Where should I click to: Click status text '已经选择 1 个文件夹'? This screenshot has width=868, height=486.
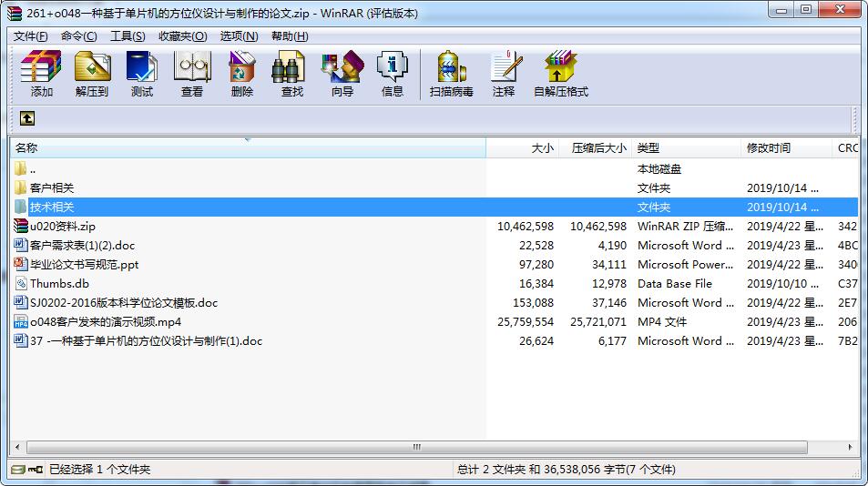[x=99, y=470]
